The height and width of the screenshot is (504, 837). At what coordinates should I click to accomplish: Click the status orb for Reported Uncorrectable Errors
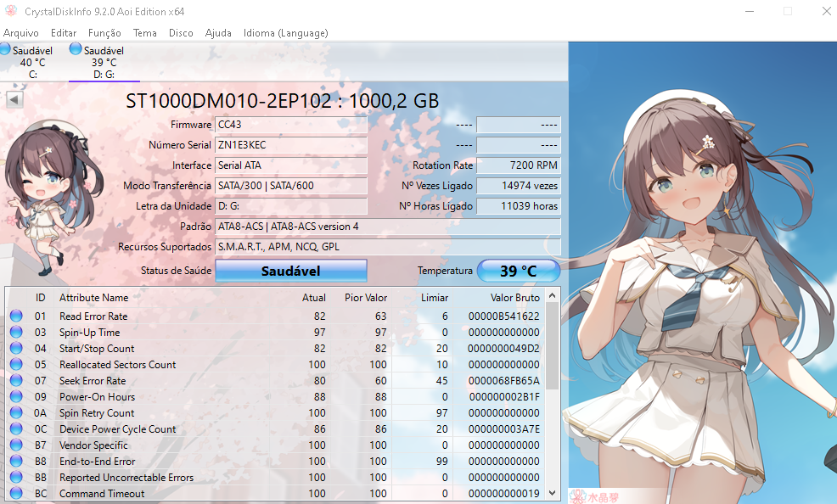click(x=16, y=477)
